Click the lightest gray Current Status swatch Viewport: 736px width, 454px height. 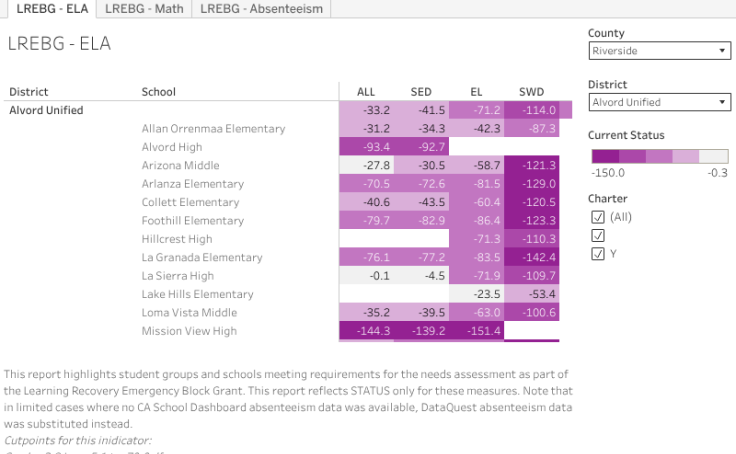pos(714,156)
